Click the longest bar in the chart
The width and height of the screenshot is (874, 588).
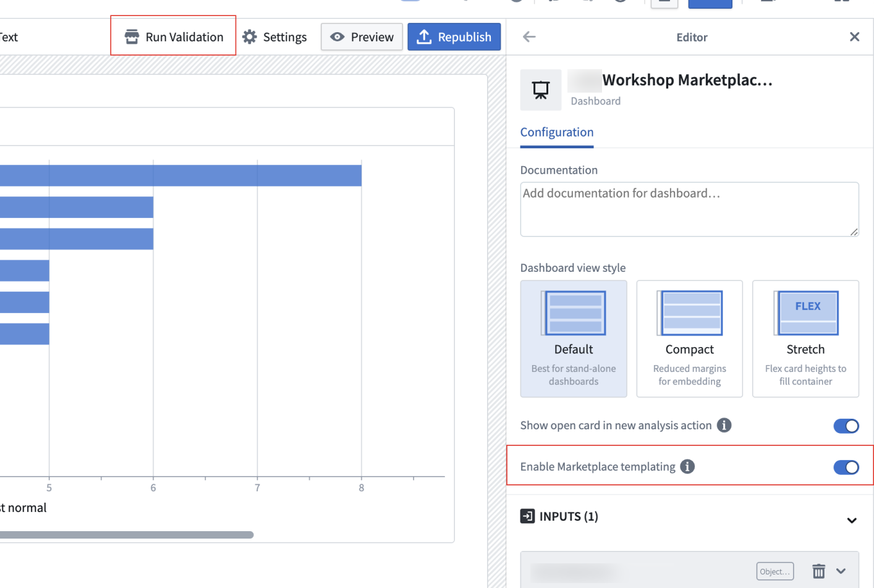point(180,175)
